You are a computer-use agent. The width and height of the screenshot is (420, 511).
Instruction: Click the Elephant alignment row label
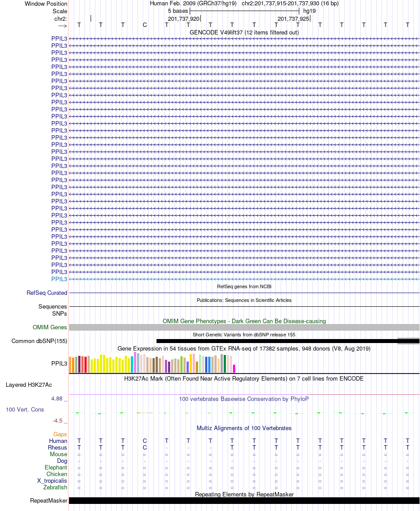pos(56,467)
